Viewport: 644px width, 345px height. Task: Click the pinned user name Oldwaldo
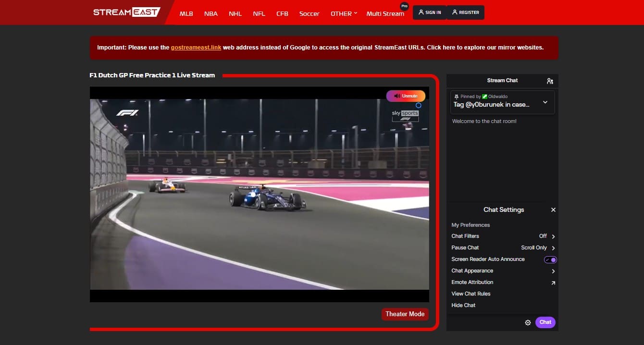click(x=498, y=97)
